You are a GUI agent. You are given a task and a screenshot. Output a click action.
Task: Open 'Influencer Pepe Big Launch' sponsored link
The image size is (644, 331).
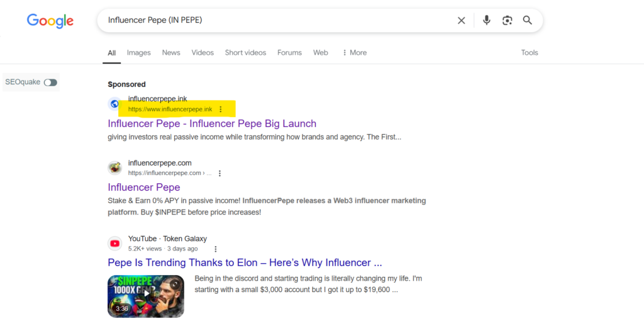(x=212, y=124)
